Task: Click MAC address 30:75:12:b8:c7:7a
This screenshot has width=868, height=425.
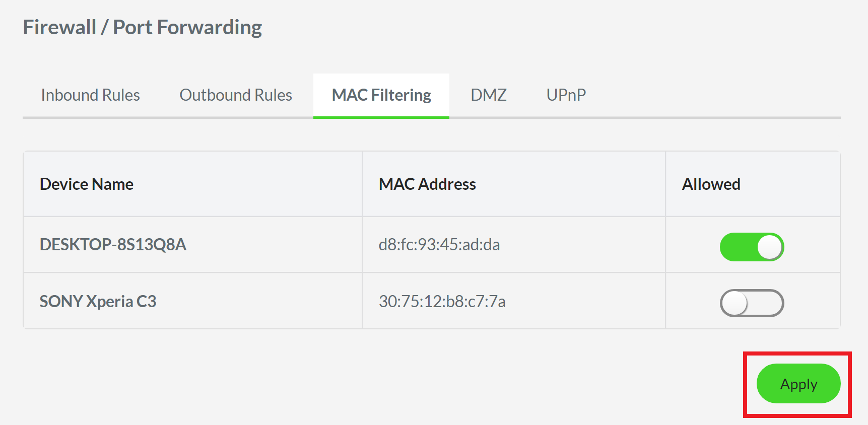Action: 442,302
